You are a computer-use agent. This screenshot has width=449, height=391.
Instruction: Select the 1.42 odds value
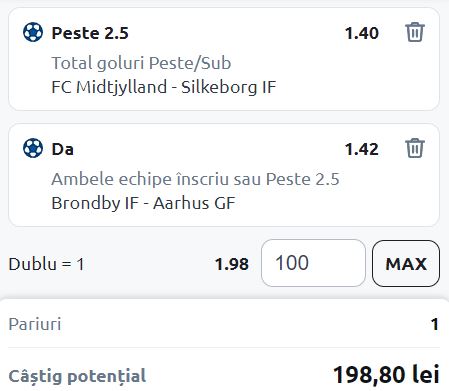coord(362,149)
